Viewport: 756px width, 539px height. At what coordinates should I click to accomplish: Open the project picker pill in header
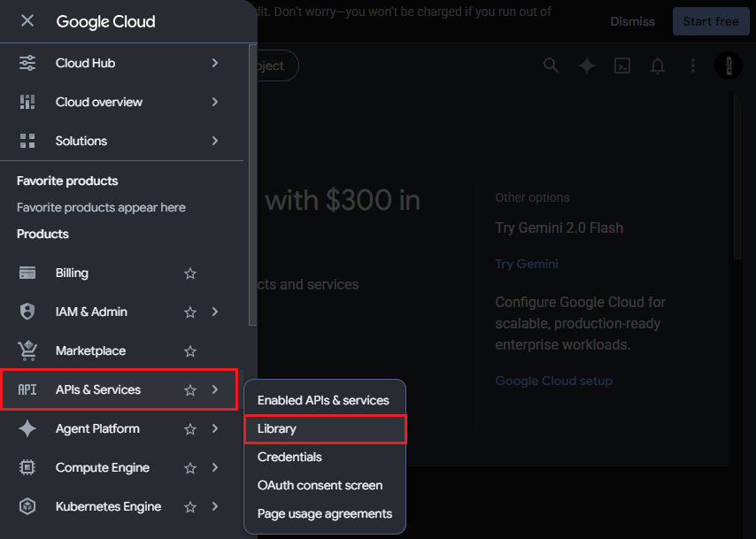point(278,65)
